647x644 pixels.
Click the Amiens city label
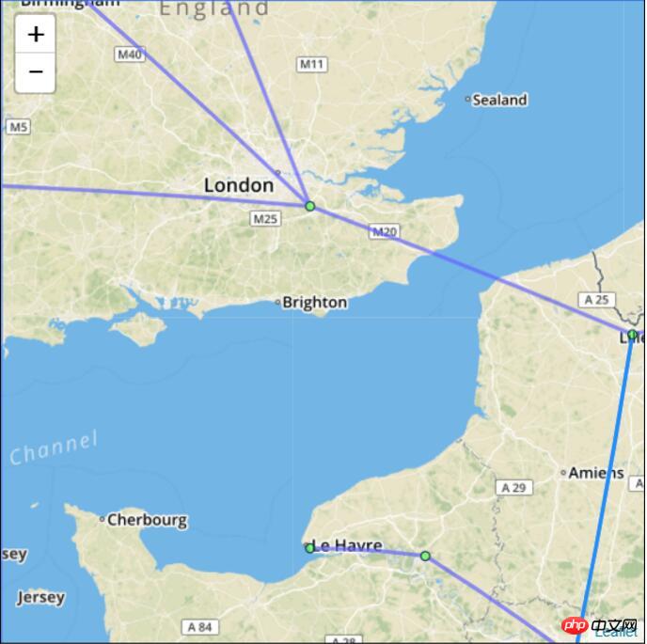tap(596, 473)
